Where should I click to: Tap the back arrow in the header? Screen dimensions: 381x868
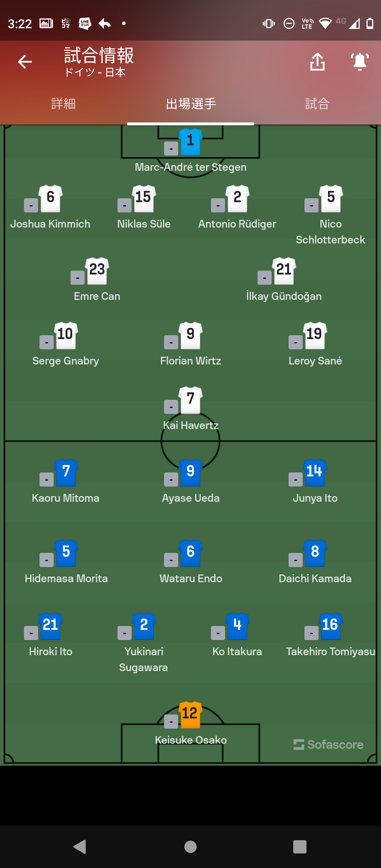coord(25,62)
